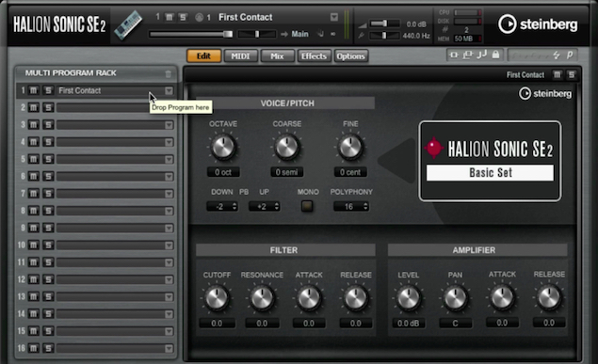
Task: Solo rack slot 6
Action: [x=48, y=176]
